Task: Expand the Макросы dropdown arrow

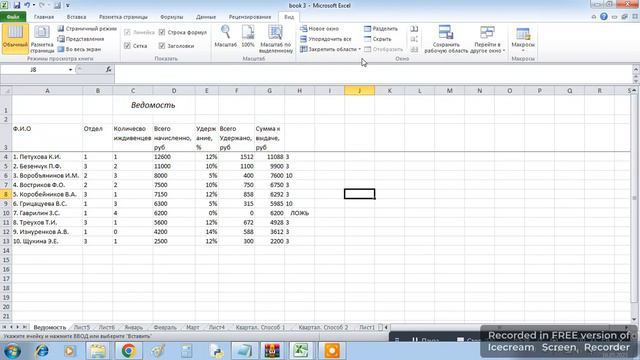Action: coord(523,50)
